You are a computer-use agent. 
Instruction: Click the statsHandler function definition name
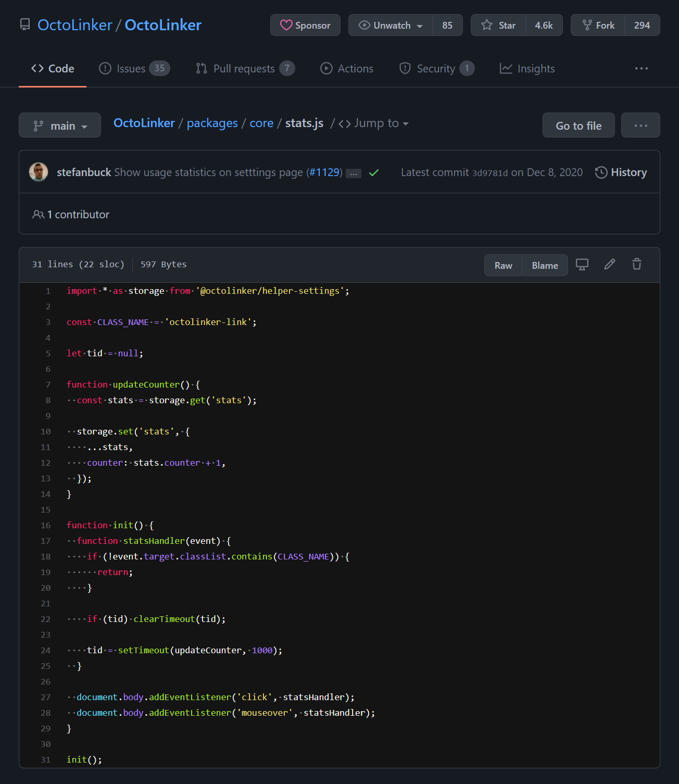pyautogui.click(x=154, y=541)
